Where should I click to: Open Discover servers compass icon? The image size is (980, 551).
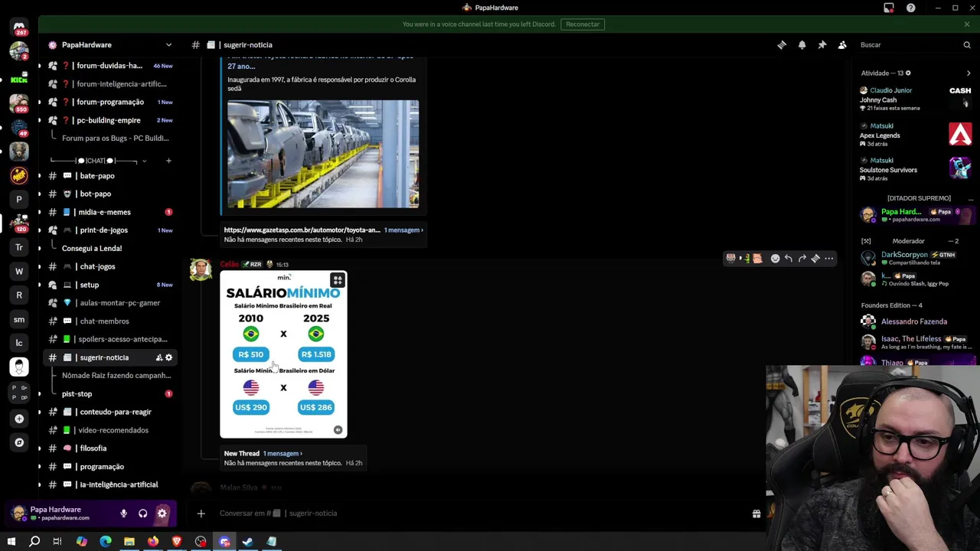(x=19, y=442)
